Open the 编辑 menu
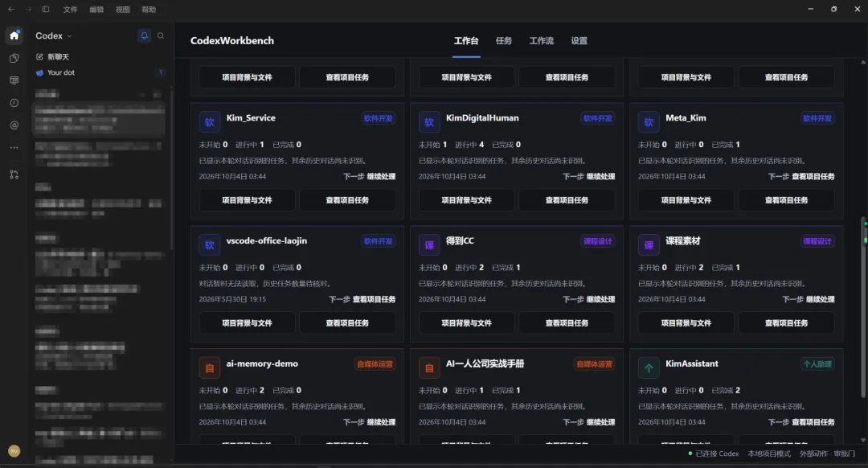The image size is (868, 468). pos(96,10)
